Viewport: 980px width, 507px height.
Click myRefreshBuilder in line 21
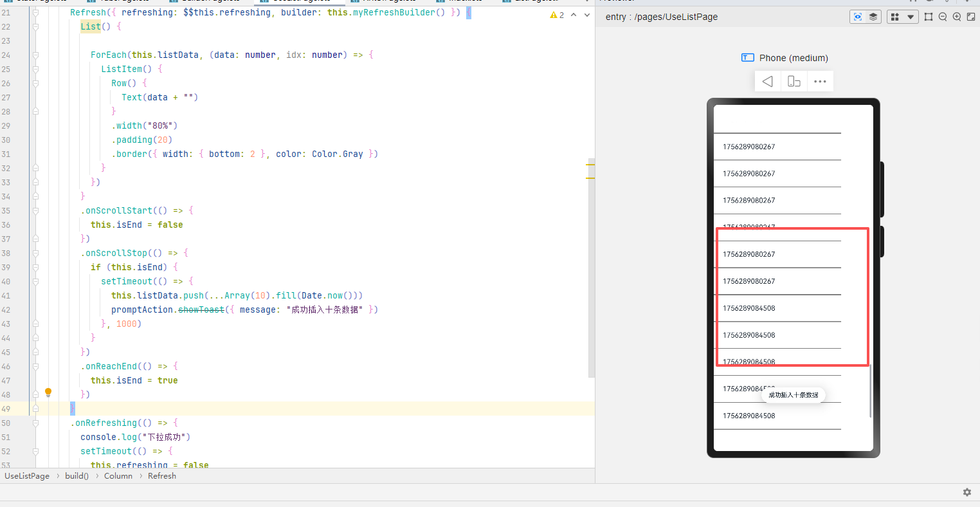point(394,13)
